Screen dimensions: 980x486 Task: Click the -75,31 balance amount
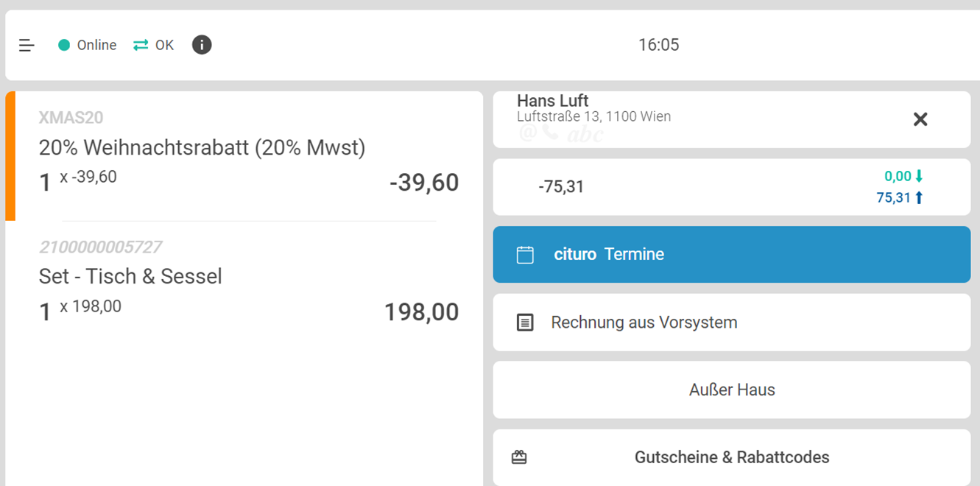pyautogui.click(x=561, y=187)
